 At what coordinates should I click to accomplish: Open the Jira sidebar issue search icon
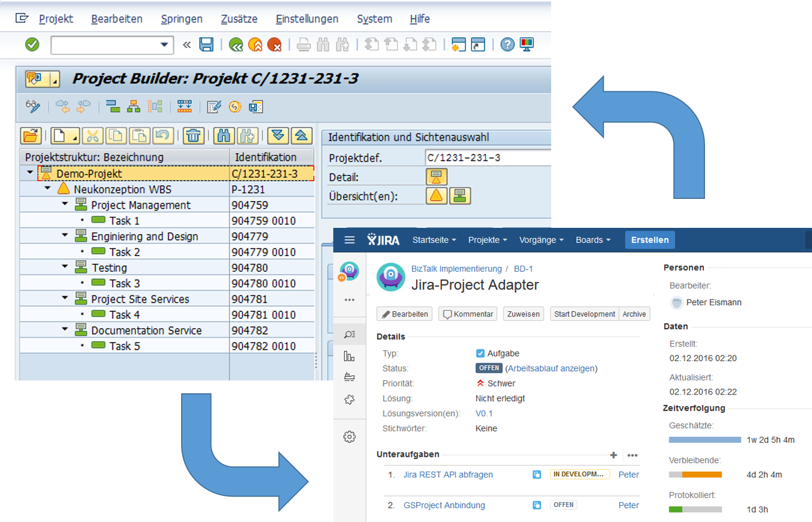point(349,334)
